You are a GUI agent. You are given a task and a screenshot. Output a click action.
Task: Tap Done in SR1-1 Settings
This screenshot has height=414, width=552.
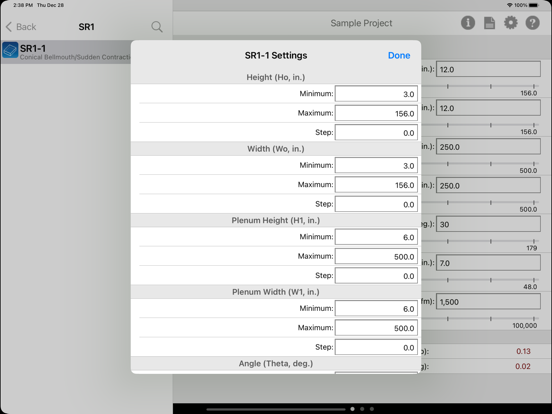399,55
